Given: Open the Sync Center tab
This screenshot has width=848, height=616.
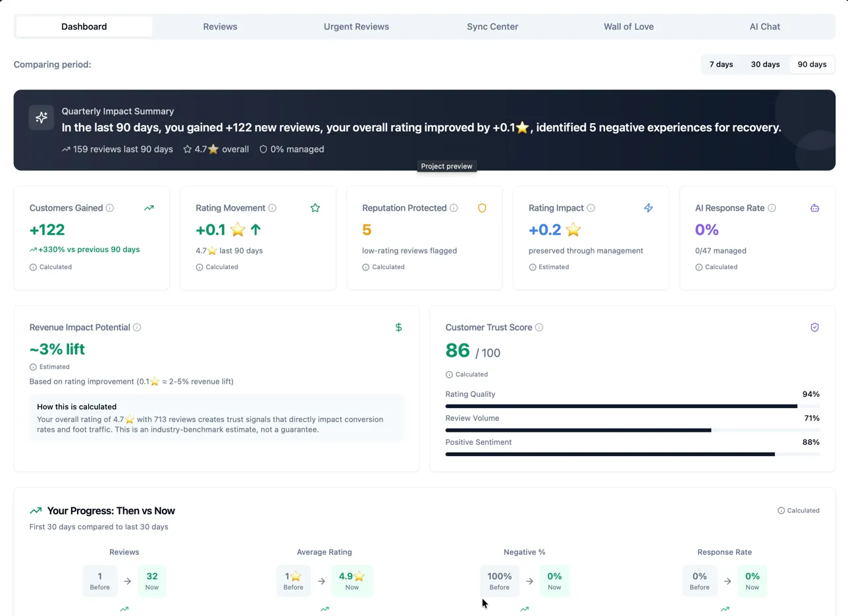Looking at the screenshot, I should pyautogui.click(x=492, y=26).
